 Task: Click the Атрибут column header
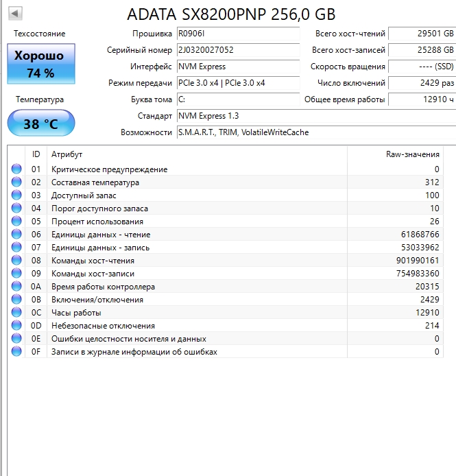pyautogui.click(x=197, y=154)
